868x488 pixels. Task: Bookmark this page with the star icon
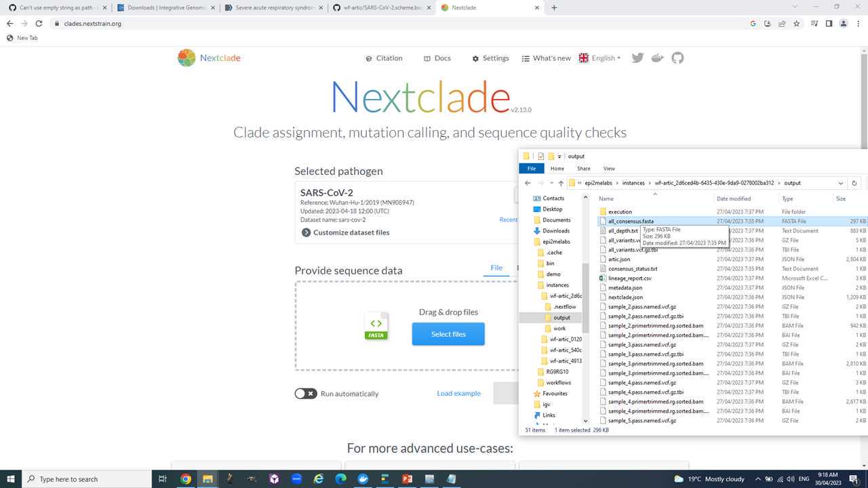(797, 24)
